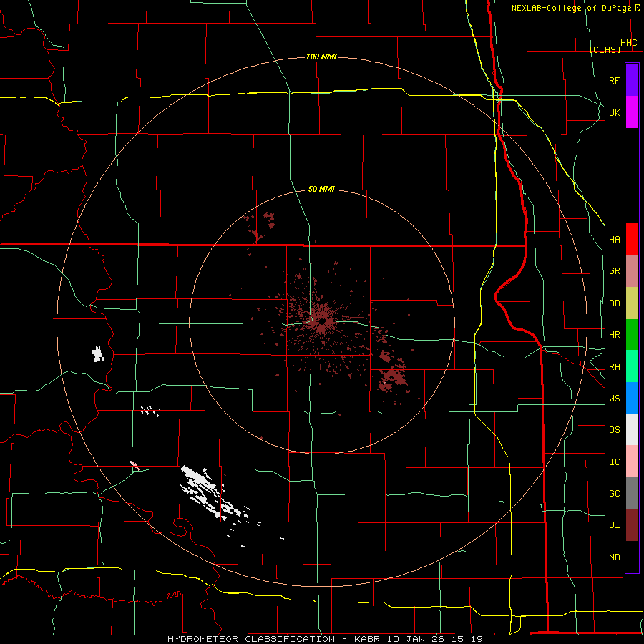Click the HHC product label
Viewport: 644px width, 644px height.
[x=628, y=43]
